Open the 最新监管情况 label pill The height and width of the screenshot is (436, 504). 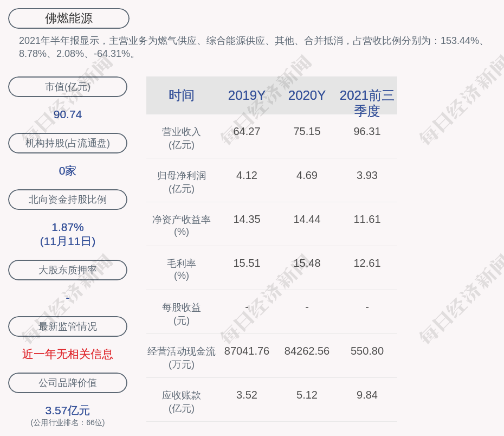68,326
